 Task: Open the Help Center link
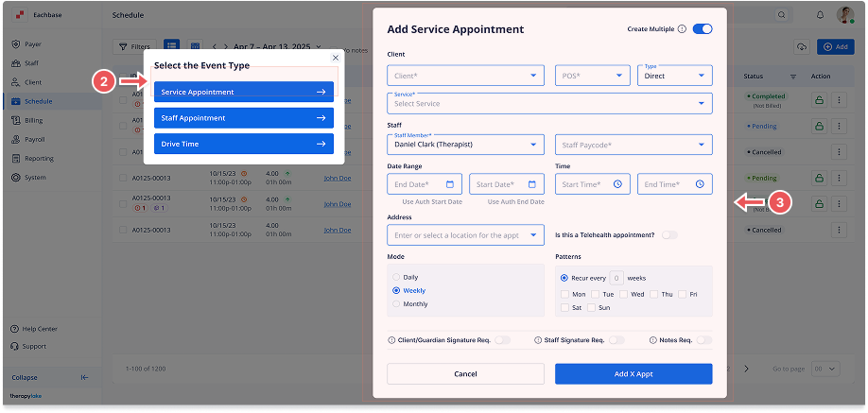[x=34, y=329]
